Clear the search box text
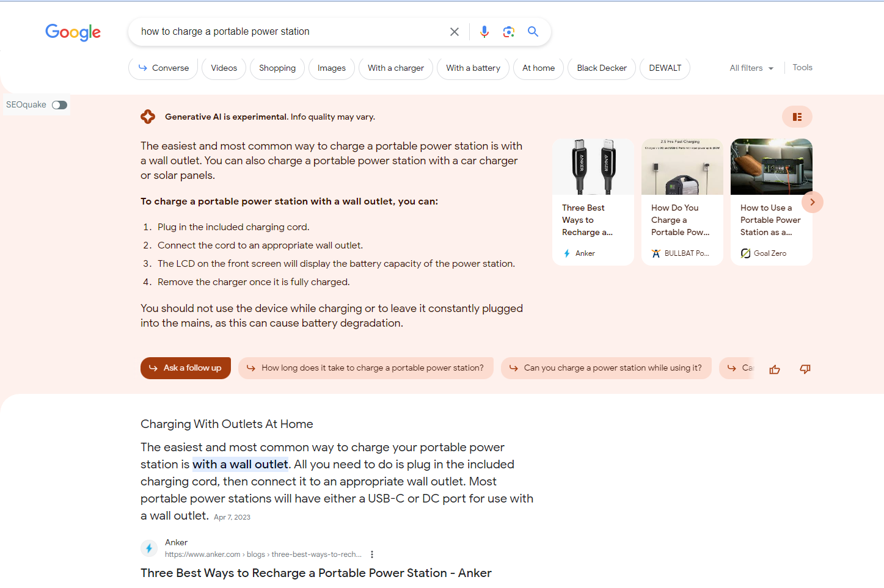This screenshot has height=588, width=884. pos(454,32)
